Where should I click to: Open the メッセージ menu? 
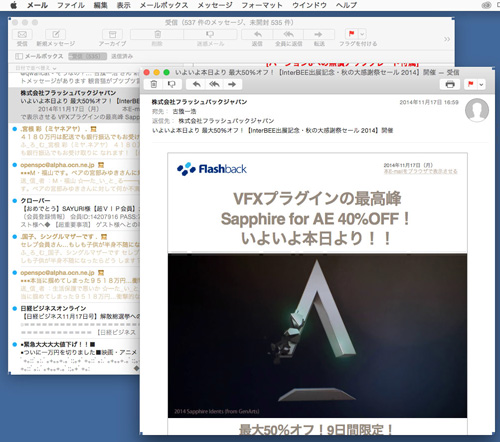215,5
